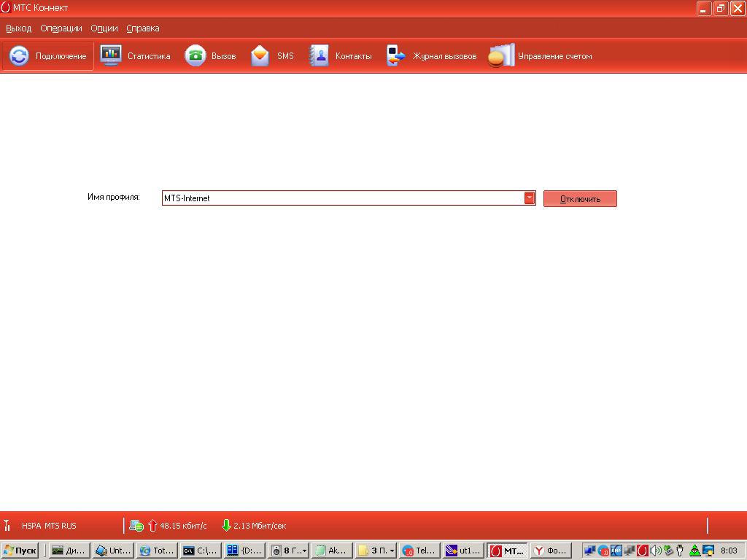The width and height of the screenshot is (747, 560).
Task: Open the SMS envelope icon
Action: click(x=260, y=55)
